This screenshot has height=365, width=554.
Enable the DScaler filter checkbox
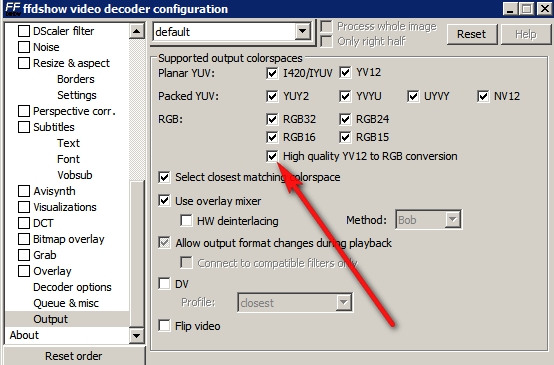click(24, 31)
